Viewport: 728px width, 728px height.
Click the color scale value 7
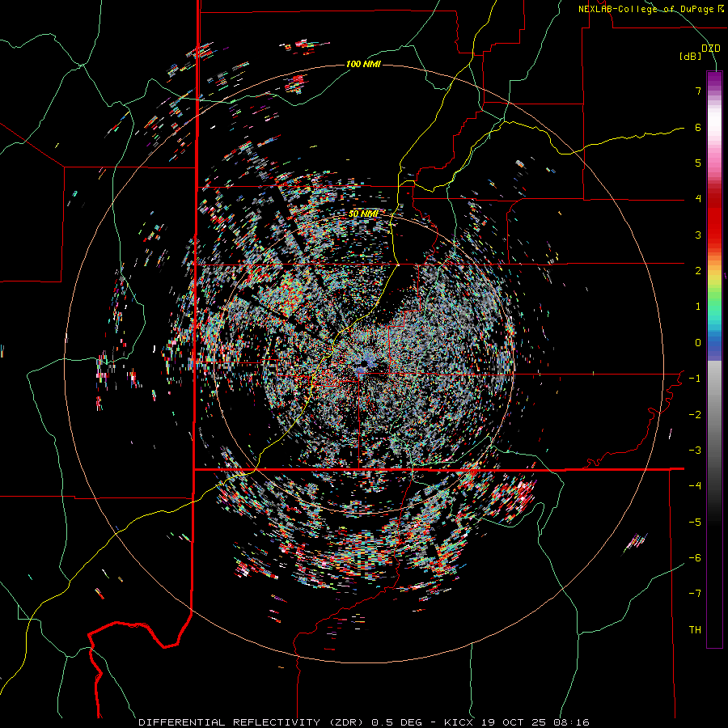[x=698, y=91]
